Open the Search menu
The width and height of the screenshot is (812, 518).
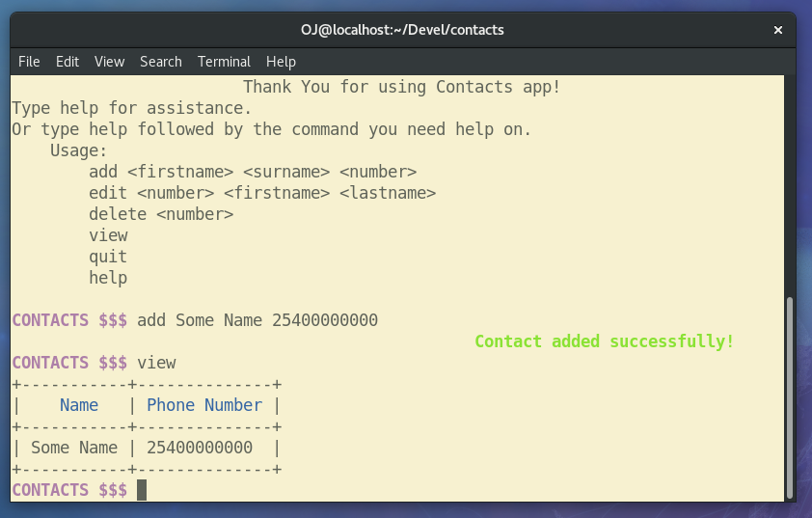pos(160,62)
